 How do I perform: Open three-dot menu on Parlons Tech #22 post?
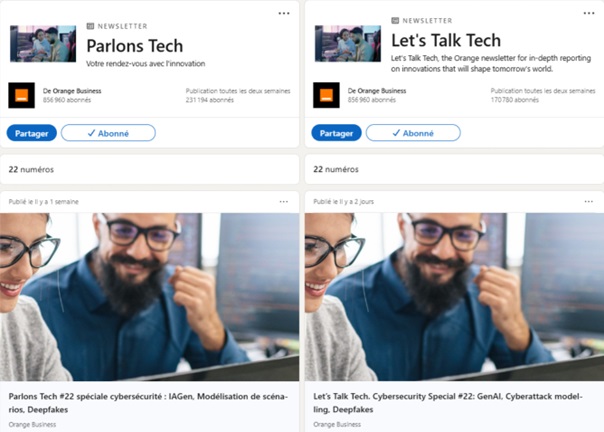point(284,202)
